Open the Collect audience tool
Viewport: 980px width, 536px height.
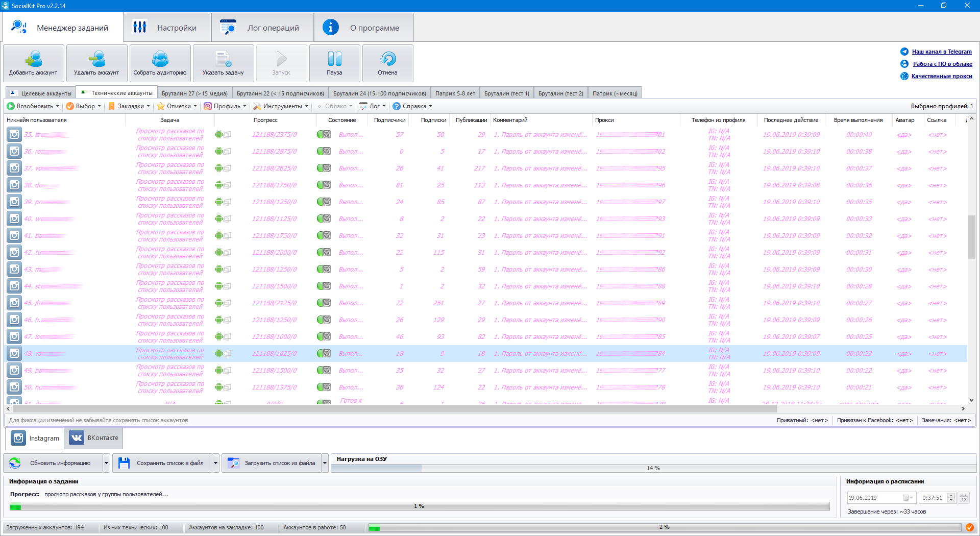tap(160, 63)
